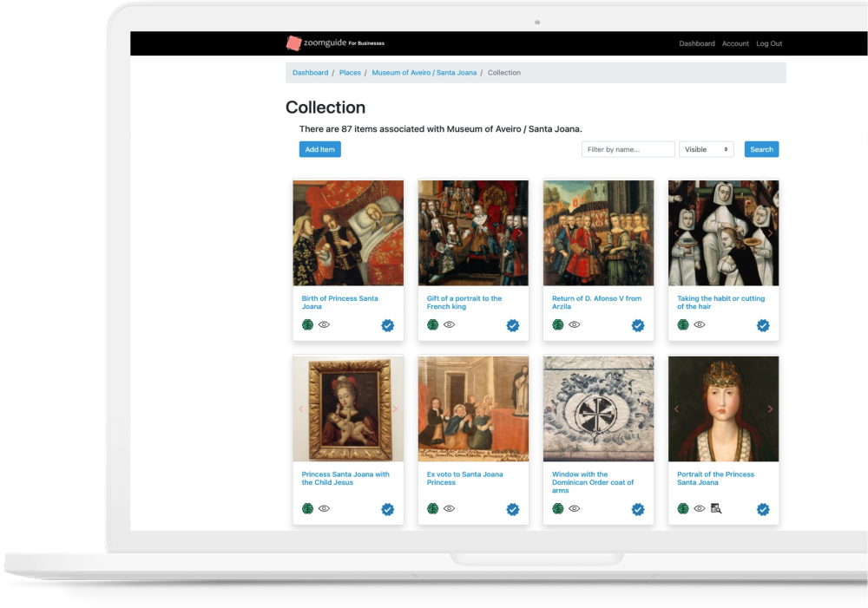Click the document search icon on Portrait of the Princess

[x=716, y=508]
